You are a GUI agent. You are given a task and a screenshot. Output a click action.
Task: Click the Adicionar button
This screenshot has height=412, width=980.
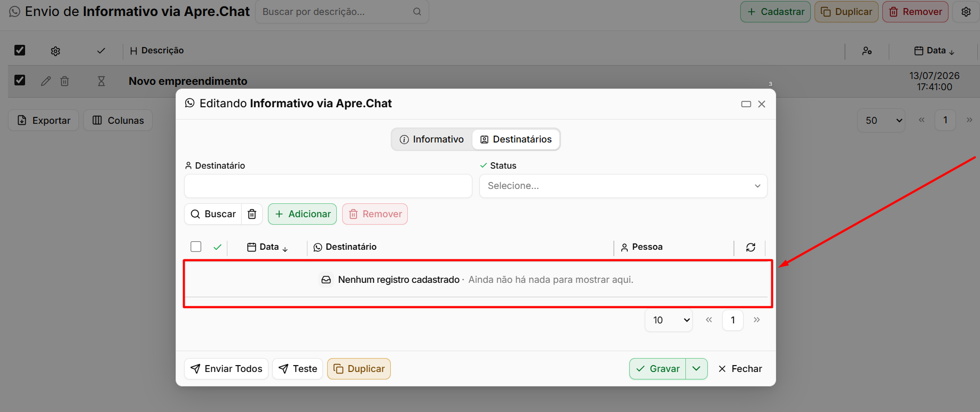click(x=302, y=214)
